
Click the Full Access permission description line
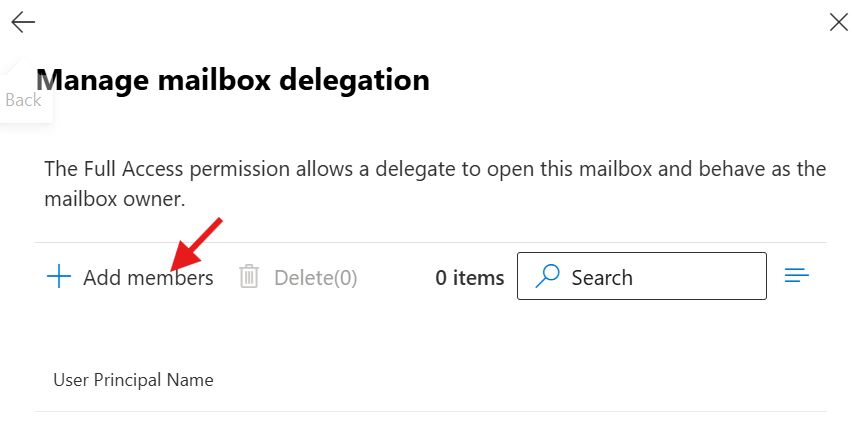click(x=435, y=169)
